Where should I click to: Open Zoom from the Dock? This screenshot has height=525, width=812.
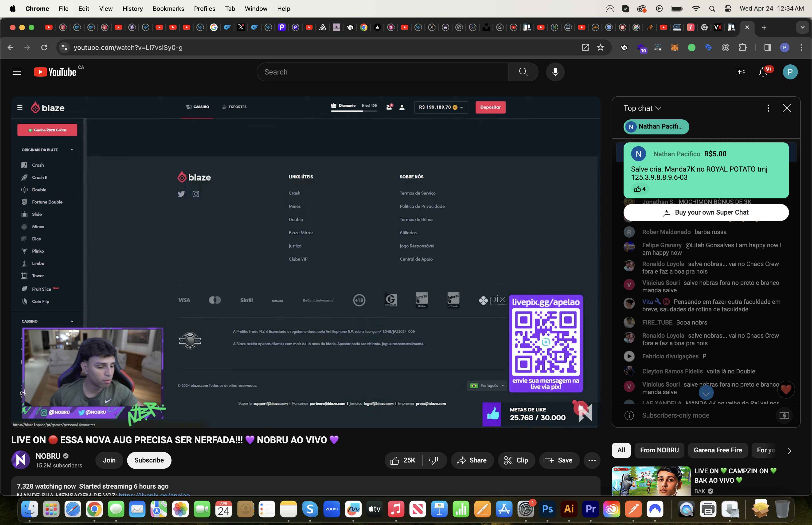pos(332,509)
